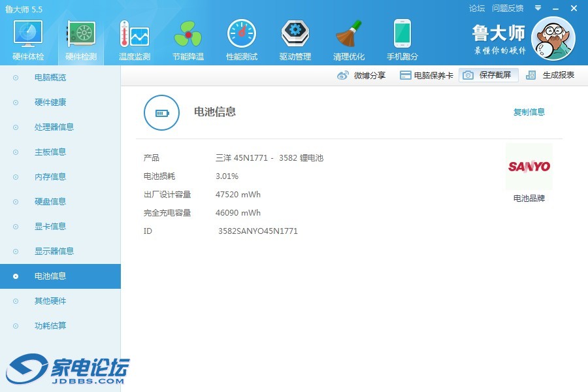This screenshot has height=392, width=588.
Task: Expand the title bar dropdown menu arrow
Action: click(538, 8)
